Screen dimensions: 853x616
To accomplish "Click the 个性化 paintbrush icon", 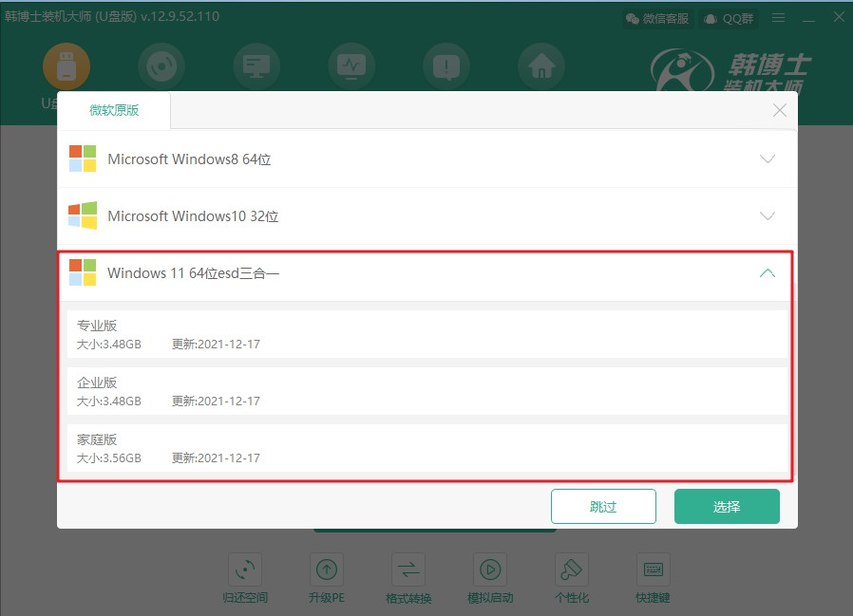I will (572, 569).
